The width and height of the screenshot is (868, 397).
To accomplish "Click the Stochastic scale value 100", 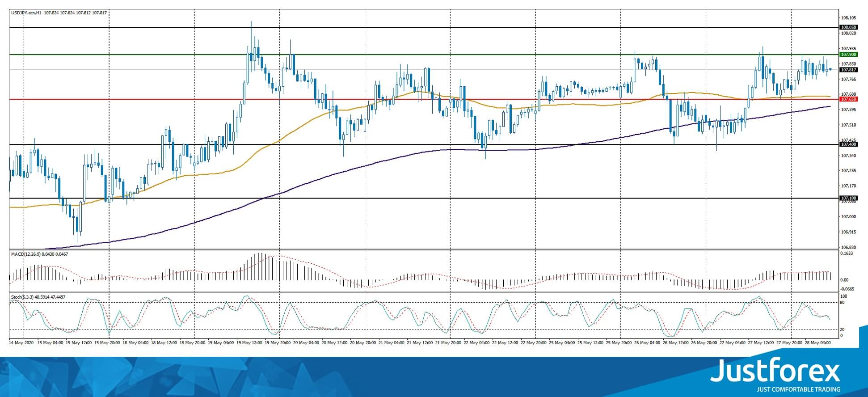I will tap(844, 296).
